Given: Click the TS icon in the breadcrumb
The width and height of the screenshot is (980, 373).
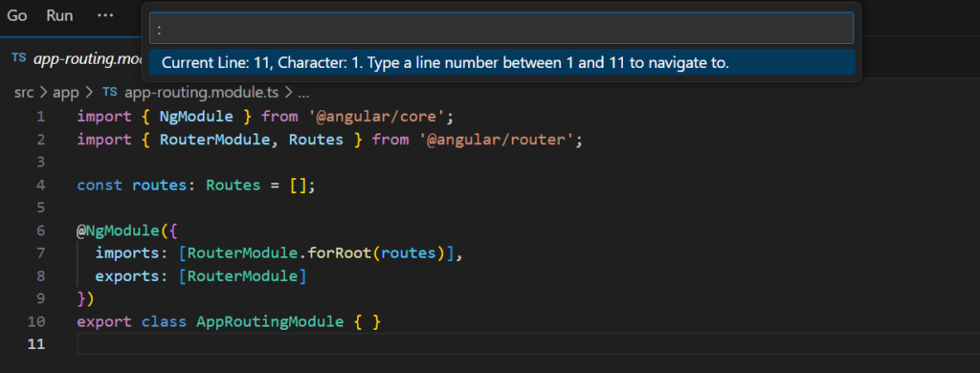Looking at the screenshot, I should [109, 93].
